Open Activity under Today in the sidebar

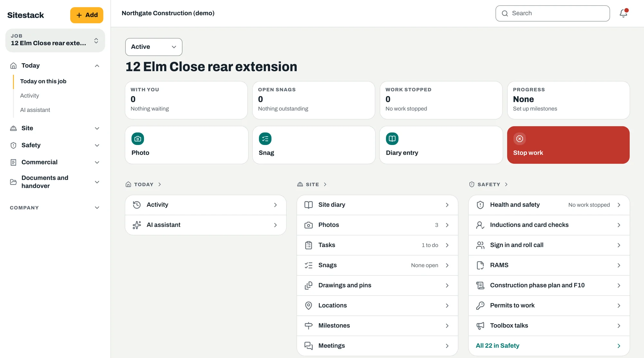coord(29,96)
